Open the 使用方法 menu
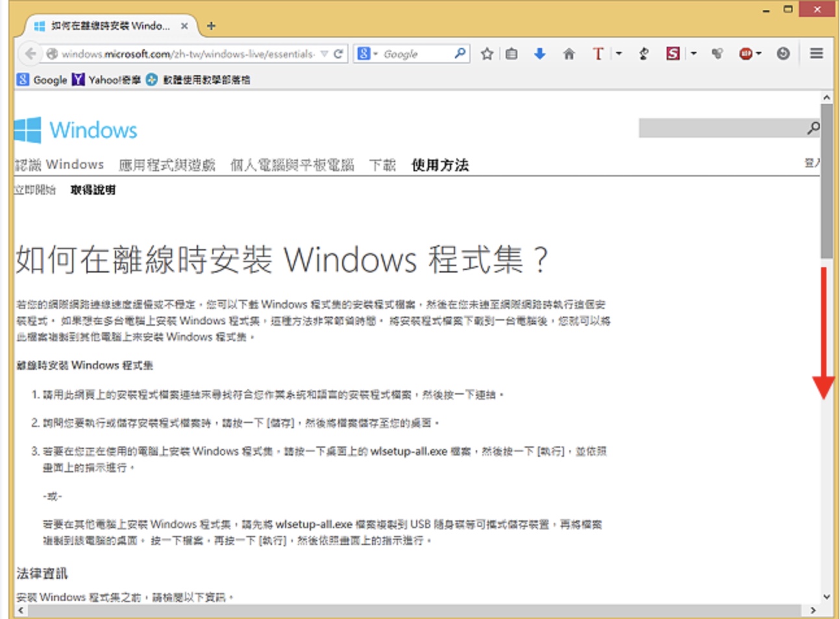Image resolution: width=840 pixels, height=619 pixels. [440, 165]
